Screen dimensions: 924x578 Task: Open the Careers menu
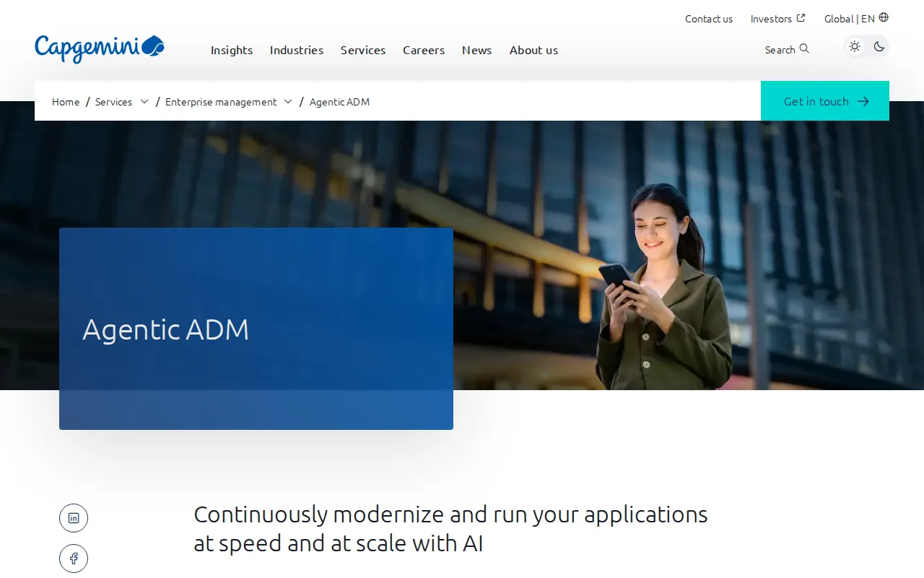click(424, 50)
